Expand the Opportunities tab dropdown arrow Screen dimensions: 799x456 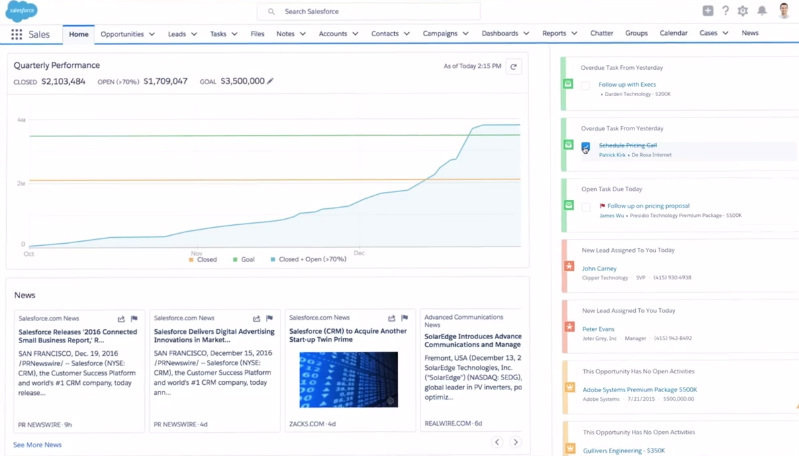[152, 34]
